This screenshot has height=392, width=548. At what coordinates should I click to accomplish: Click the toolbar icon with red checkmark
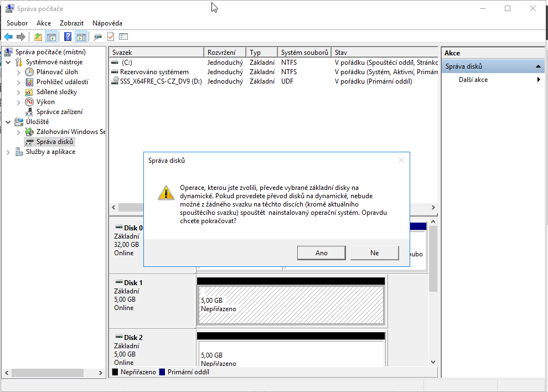pos(111,37)
